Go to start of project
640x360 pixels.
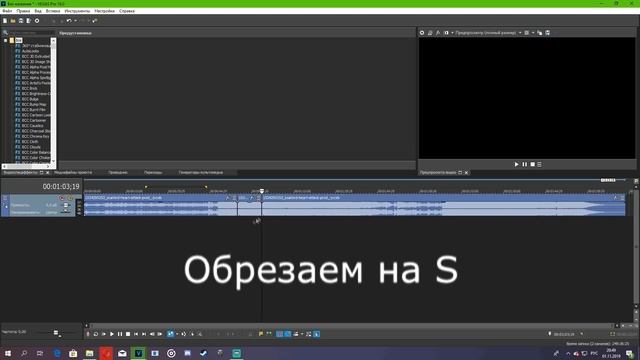click(136, 334)
